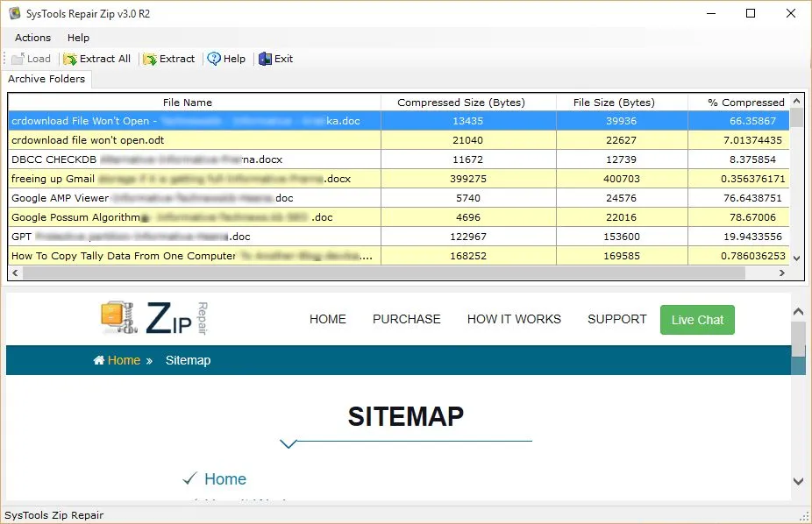812x524 pixels.
Task: Open the PURCHASE navigation link
Action: tap(407, 319)
